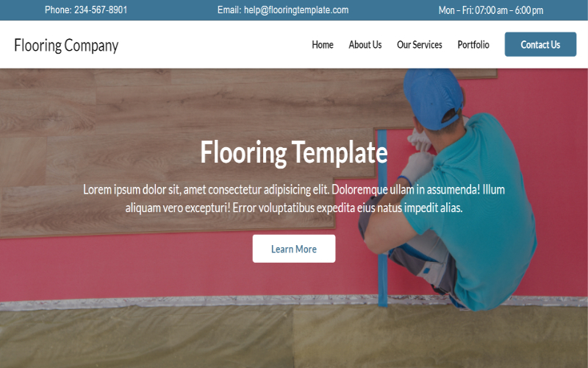The width and height of the screenshot is (588, 368).
Task: Click the Mon – Fri business hours text
Action: coord(491,10)
